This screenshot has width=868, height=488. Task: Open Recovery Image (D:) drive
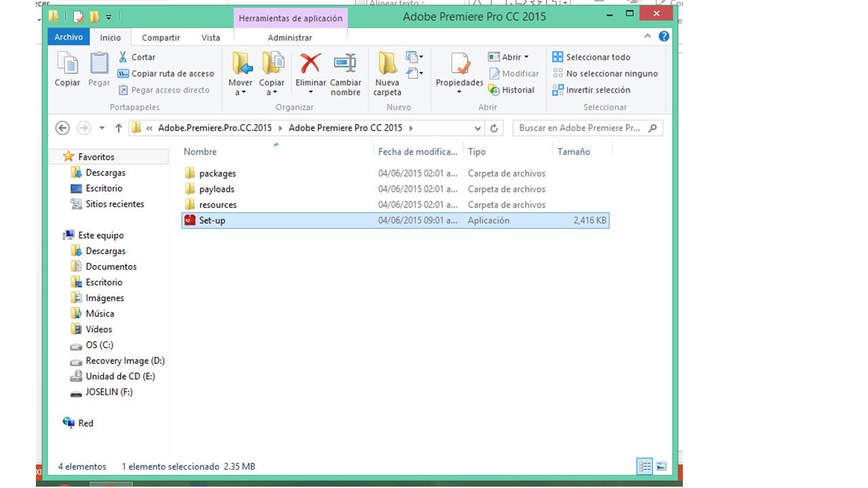(x=125, y=361)
